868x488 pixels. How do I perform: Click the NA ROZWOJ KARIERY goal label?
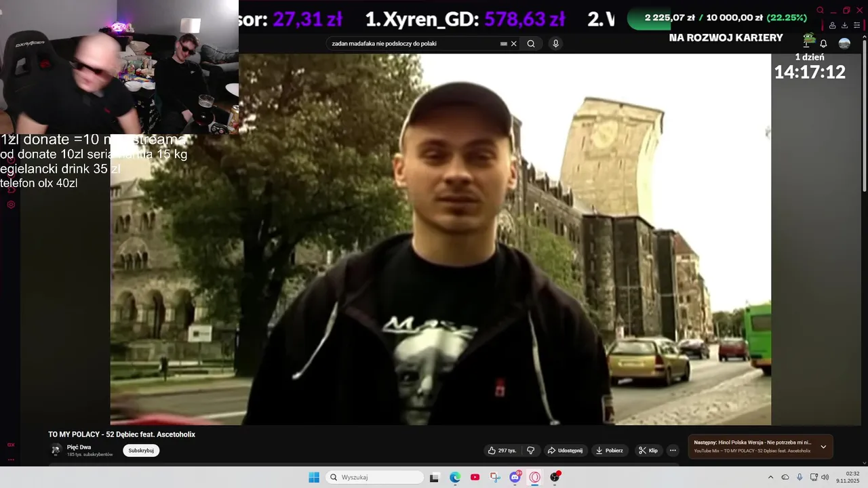[726, 38]
